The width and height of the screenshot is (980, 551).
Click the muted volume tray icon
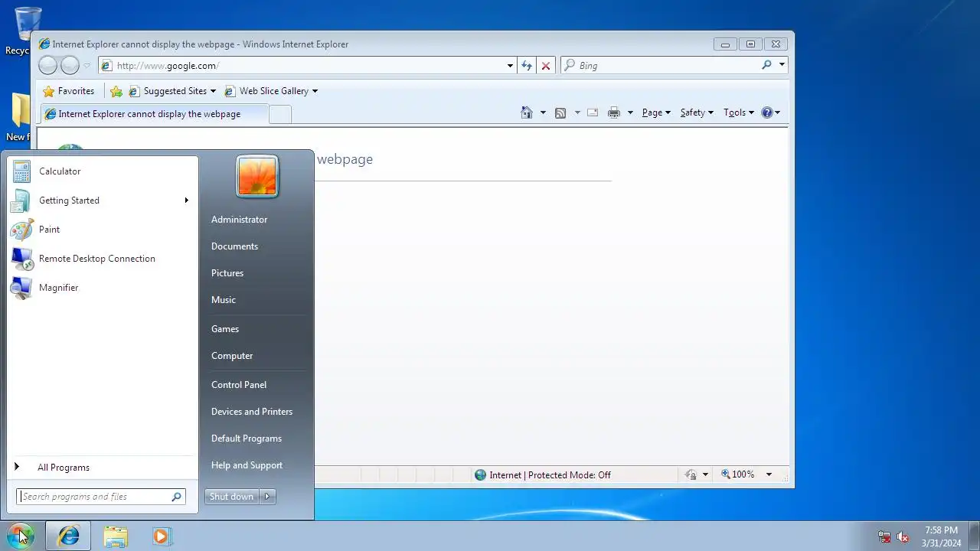[903, 537]
